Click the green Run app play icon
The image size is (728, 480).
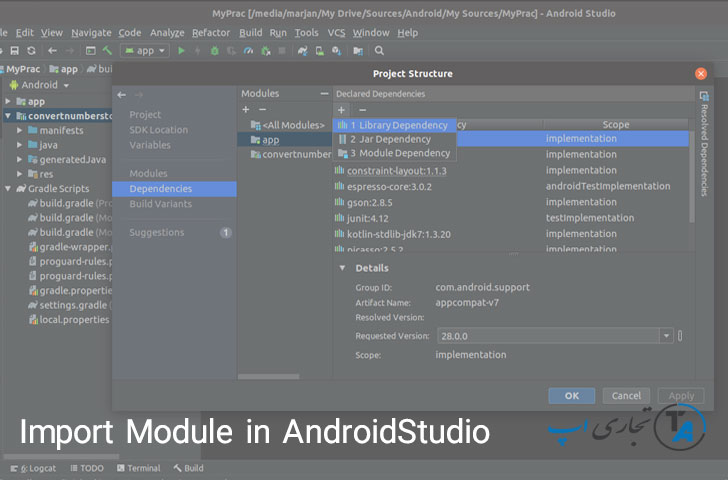coord(181,51)
